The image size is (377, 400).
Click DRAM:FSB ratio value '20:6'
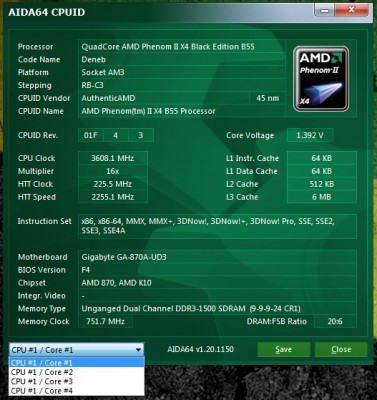pyautogui.click(x=335, y=321)
